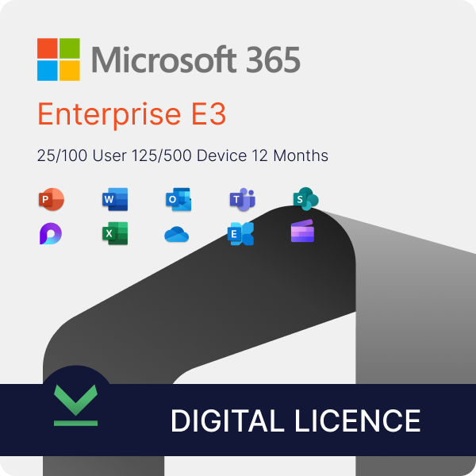Click the 25/100 User 125/500 Device text

click(x=142, y=155)
